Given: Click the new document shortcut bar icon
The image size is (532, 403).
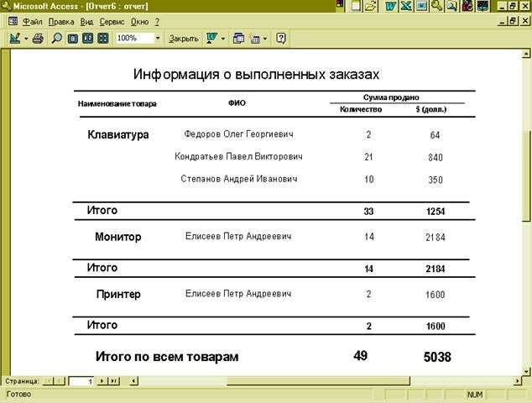Looking at the screenshot, I should [x=356, y=6].
